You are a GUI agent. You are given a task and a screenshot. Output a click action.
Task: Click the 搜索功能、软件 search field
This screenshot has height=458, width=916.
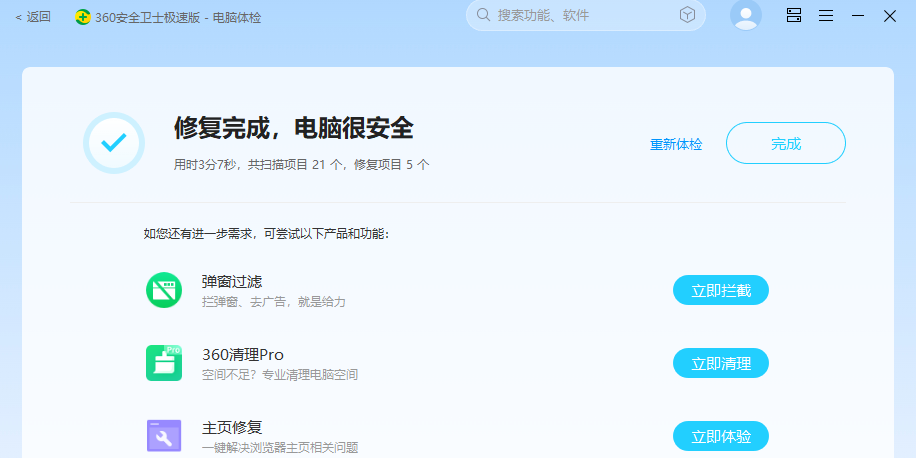point(580,15)
